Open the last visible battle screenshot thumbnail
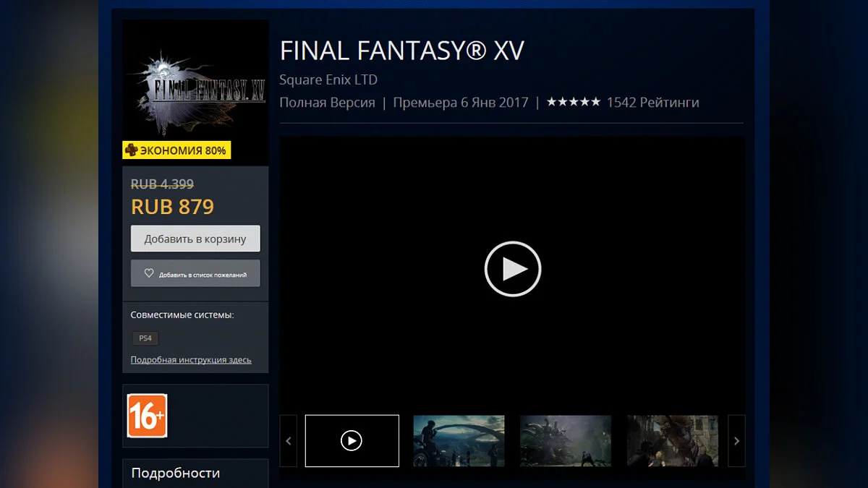This screenshot has height=488, width=868. [673, 440]
